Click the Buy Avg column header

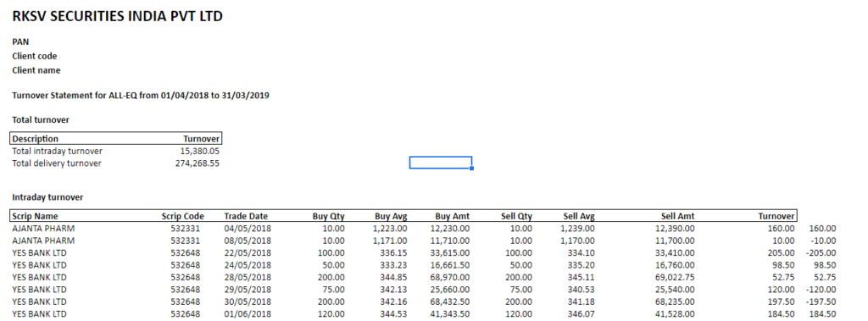pyautogui.click(x=391, y=216)
